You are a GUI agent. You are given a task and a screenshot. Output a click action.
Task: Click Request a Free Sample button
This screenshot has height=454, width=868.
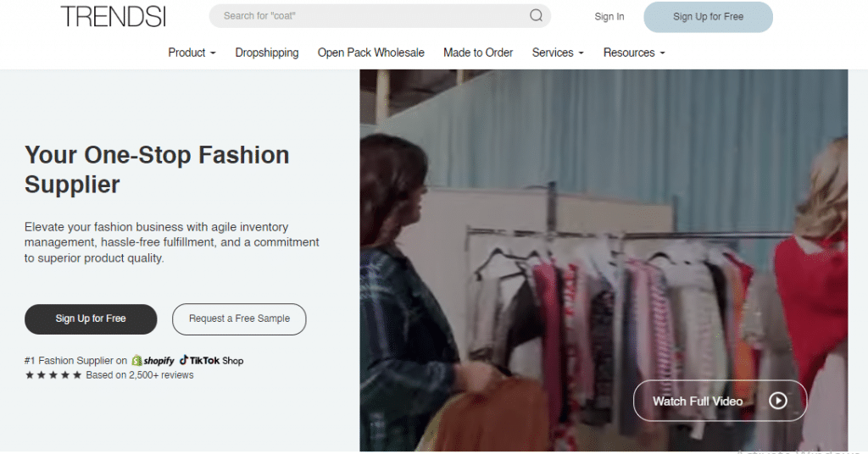tap(239, 319)
